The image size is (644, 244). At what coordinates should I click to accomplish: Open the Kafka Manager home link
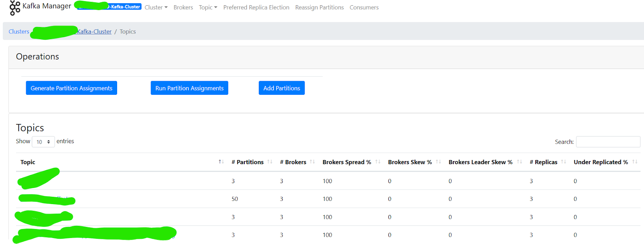click(47, 6)
